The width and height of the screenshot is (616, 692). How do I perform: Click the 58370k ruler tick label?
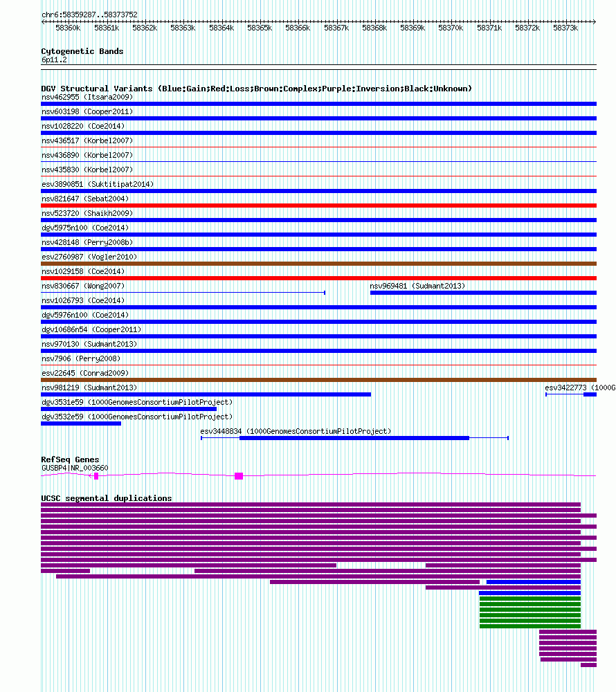pyautogui.click(x=451, y=28)
